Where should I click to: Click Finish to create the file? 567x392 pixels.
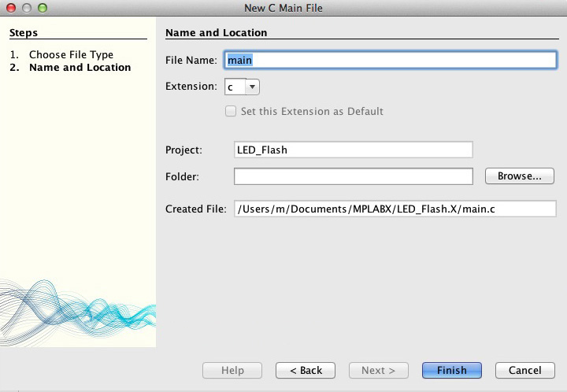[x=452, y=370]
